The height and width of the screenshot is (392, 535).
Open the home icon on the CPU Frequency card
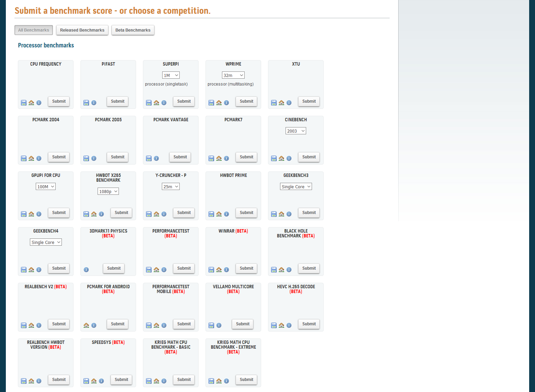pyautogui.click(x=31, y=103)
